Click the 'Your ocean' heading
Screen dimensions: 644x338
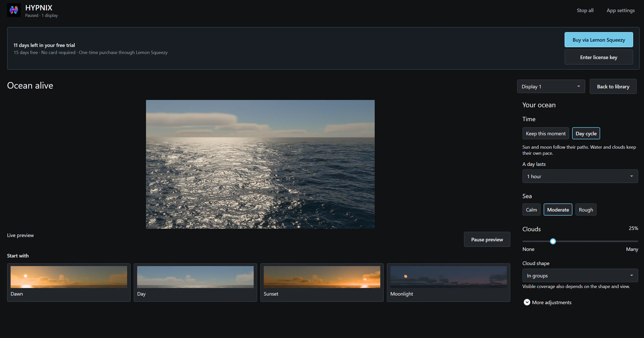539,105
